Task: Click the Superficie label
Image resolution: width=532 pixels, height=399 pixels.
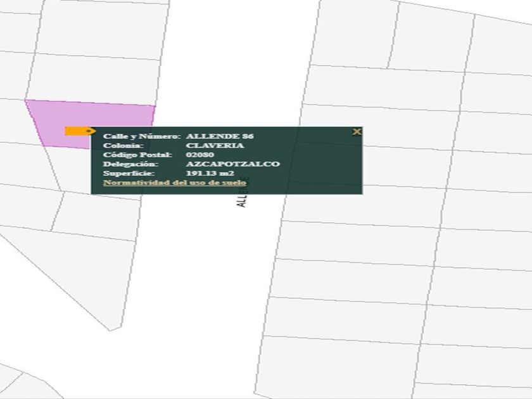Action: 129,174
